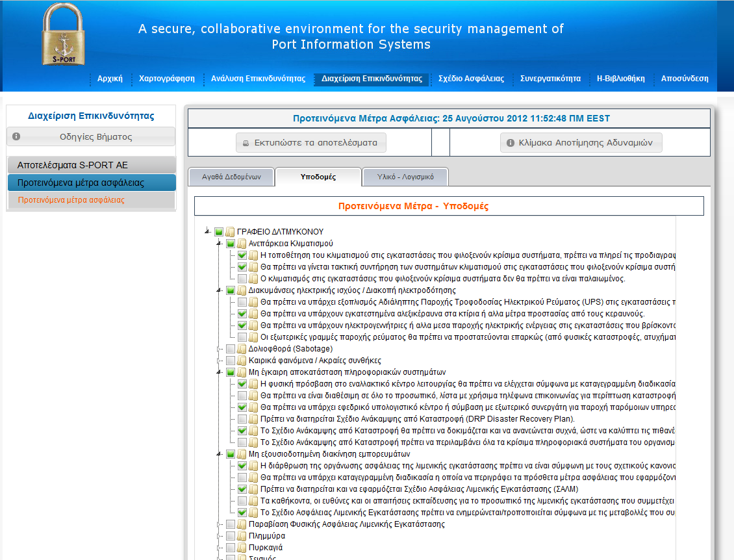Check the DRP Disaster Recovery Plan checkbox

click(x=242, y=419)
